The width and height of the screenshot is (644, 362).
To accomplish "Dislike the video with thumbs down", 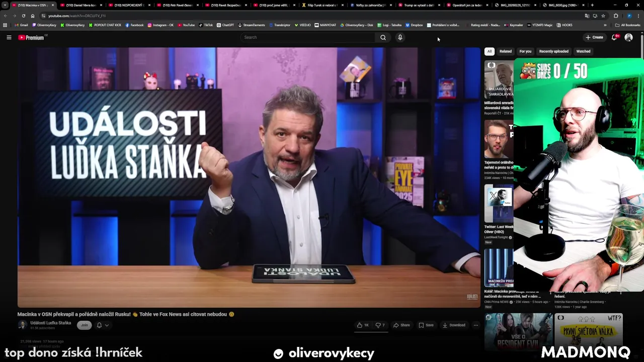I will coord(380,325).
